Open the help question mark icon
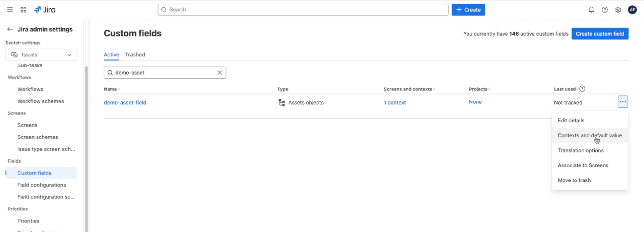 (x=604, y=9)
